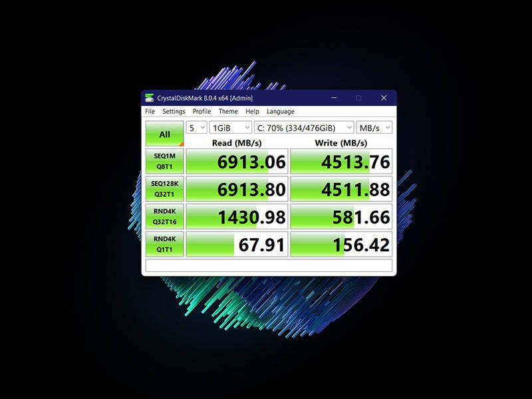
Task: Open the Profile menu
Action: tap(201, 112)
